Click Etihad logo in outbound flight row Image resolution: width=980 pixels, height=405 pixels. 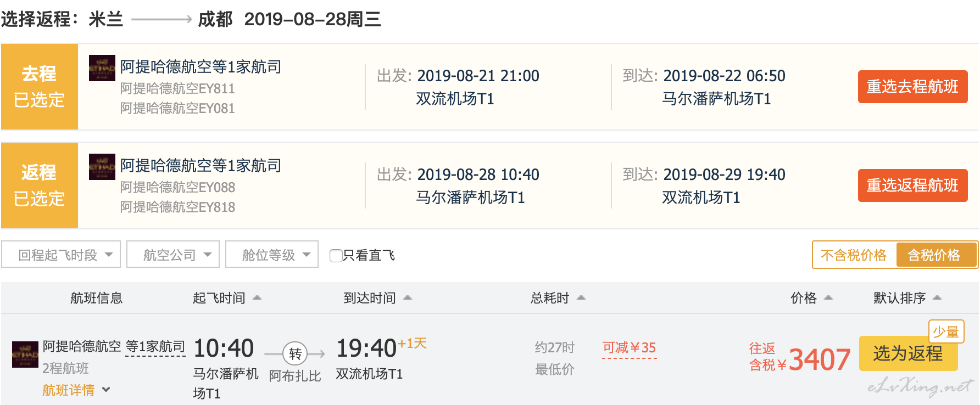pos(102,68)
